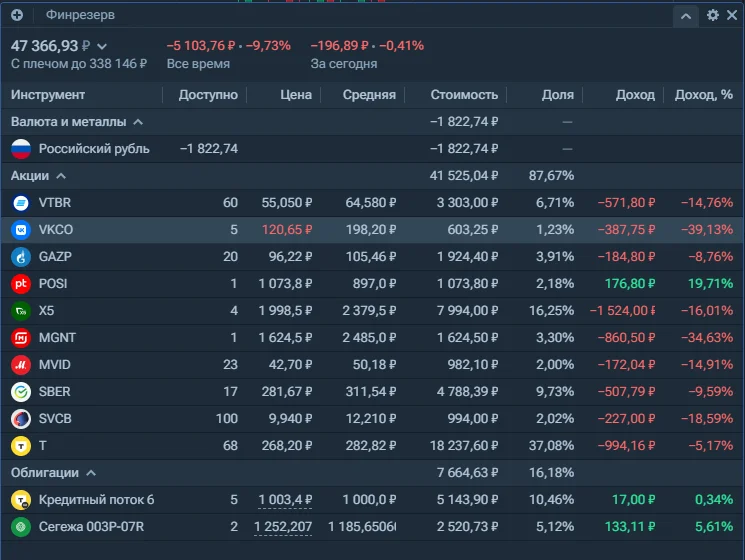This screenshot has height=560, width=745.
Task: Collapse the Валюта и металлы section
Action: (x=138, y=122)
